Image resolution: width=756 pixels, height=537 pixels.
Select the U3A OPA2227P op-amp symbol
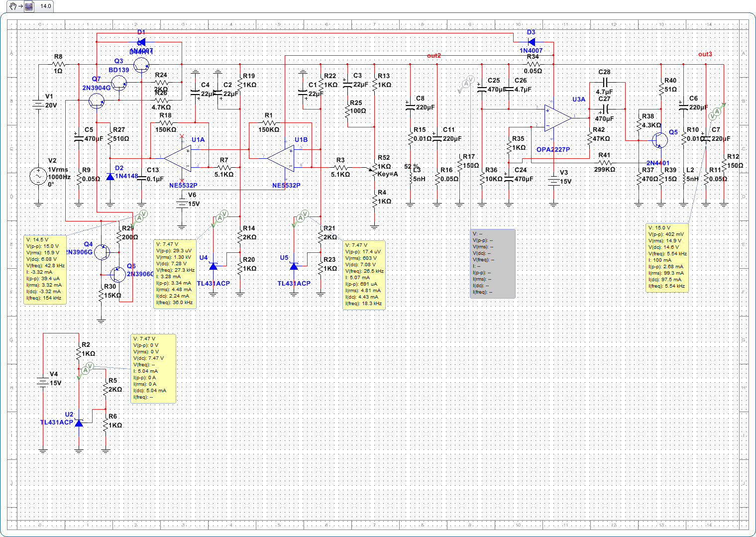pyautogui.click(x=558, y=118)
